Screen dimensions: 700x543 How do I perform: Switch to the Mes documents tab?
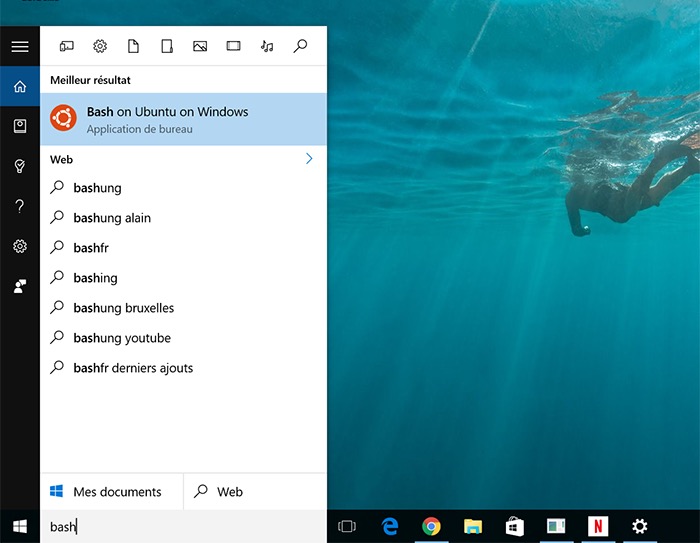(x=111, y=492)
